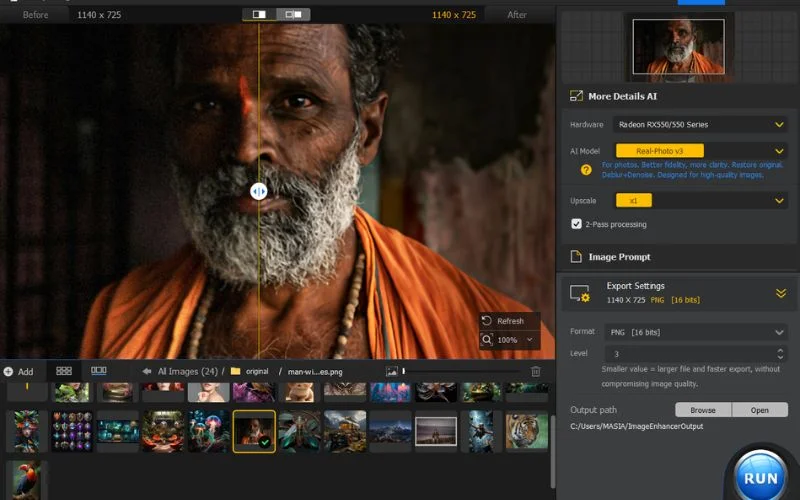800x500 pixels.
Task: Click the Browse output path button
Action: [703, 410]
